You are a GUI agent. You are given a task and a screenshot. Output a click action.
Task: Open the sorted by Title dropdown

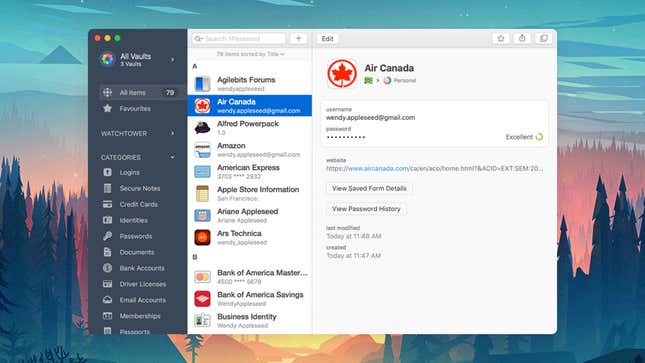click(x=251, y=54)
